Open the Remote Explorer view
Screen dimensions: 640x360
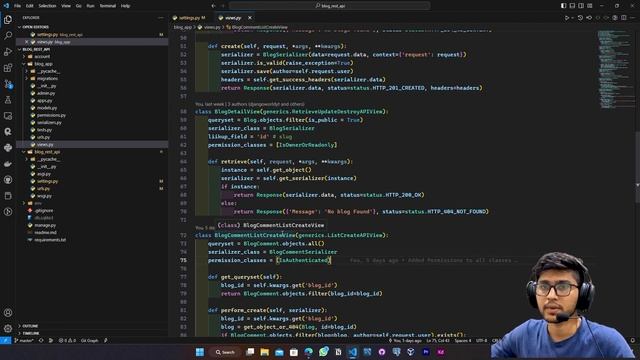[x=8, y=116]
